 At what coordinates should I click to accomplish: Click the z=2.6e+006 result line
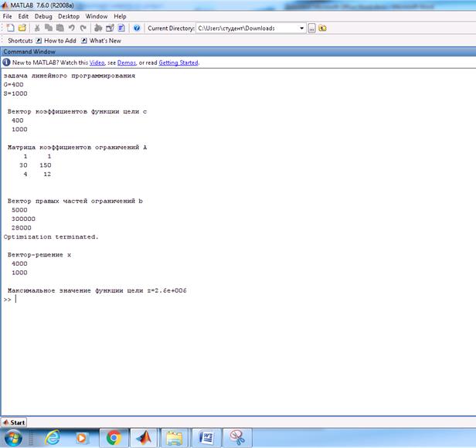tap(97, 290)
